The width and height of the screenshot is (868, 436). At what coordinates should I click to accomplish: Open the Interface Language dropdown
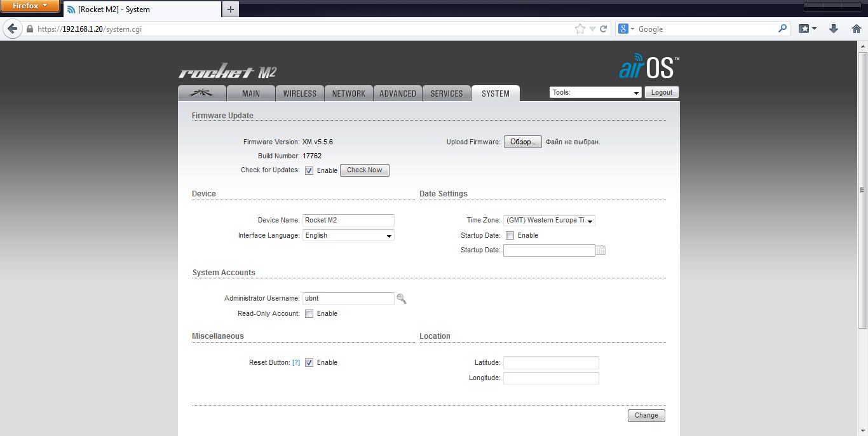point(348,235)
